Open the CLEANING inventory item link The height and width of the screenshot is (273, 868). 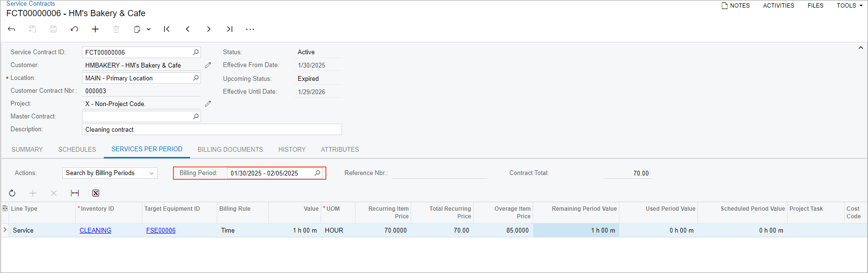point(95,230)
